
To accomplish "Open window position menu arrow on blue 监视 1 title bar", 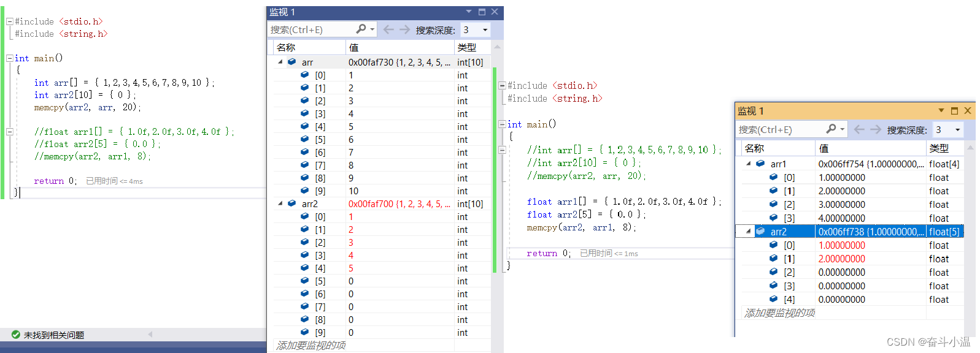I will [x=469, y=12].
